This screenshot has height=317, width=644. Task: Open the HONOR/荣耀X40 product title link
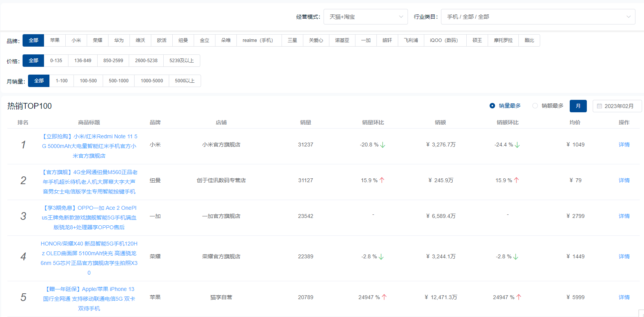coord(89,258)
